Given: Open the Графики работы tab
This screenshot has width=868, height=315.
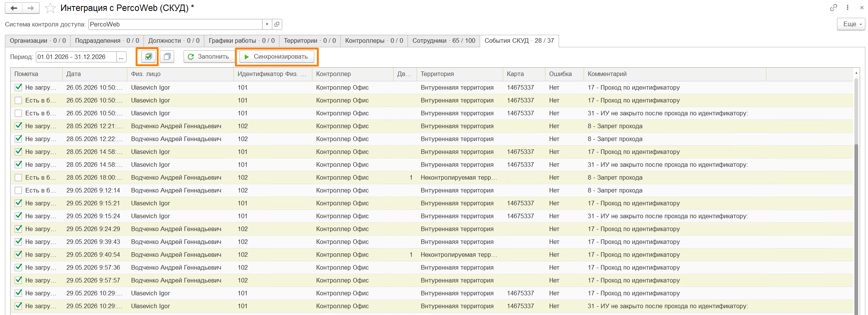Looking at the screenshot, I should point(242,41).
